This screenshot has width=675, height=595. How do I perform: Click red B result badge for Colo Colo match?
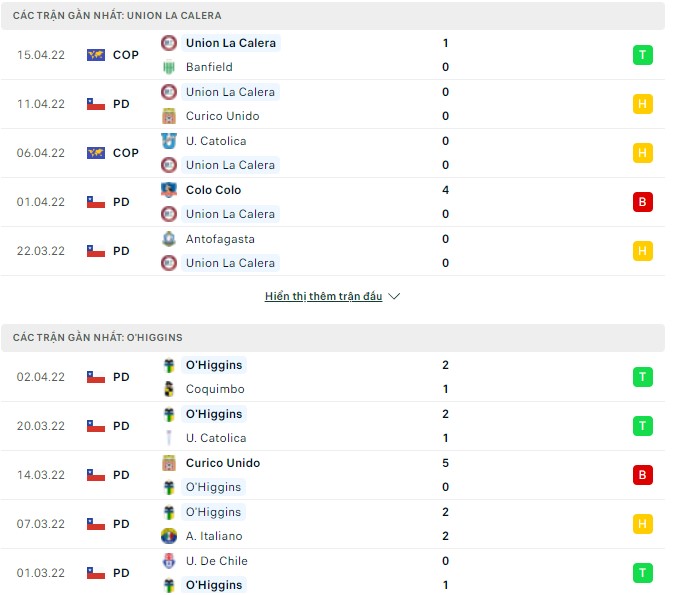click(642, 202)
